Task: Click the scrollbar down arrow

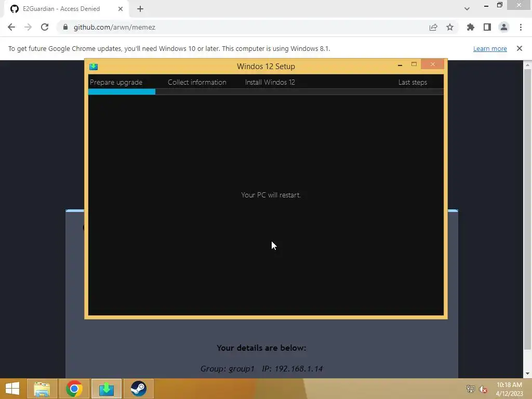Action: [x=527, y=374]
